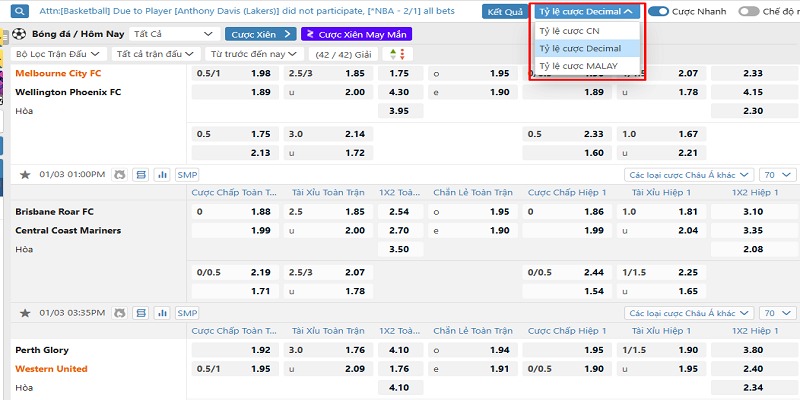
Task: Click SMP button for the 01:00PM match
Action: click(x=187, y=175)
